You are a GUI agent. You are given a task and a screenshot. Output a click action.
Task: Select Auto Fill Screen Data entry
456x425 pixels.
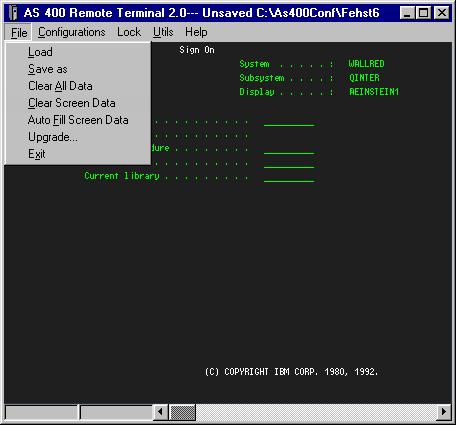point(78,120)
